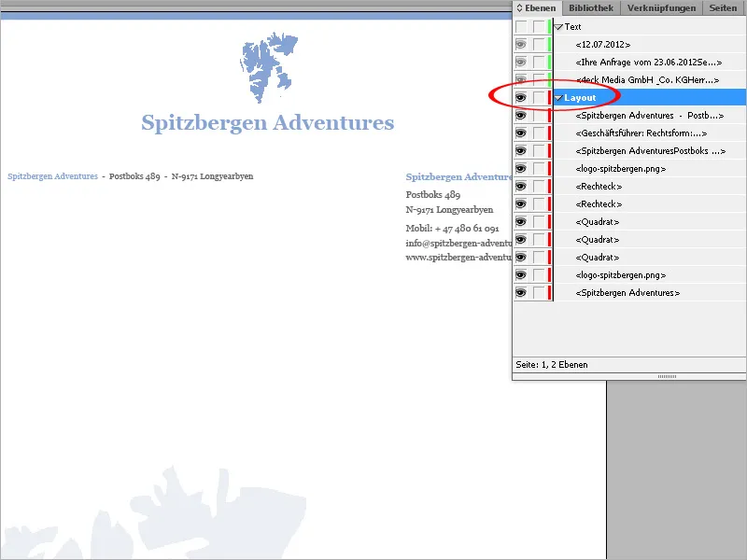
Task: Click the large Spitzbergen Adventures headline
Action: (268, 122)
